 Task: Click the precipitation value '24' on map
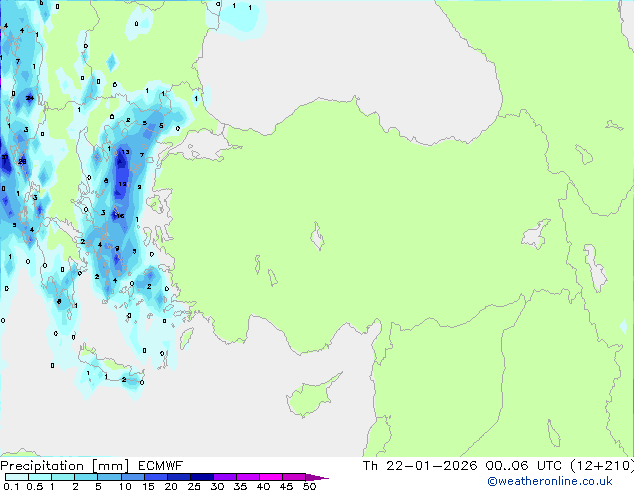pyautogui.click(x=30, y=98)
